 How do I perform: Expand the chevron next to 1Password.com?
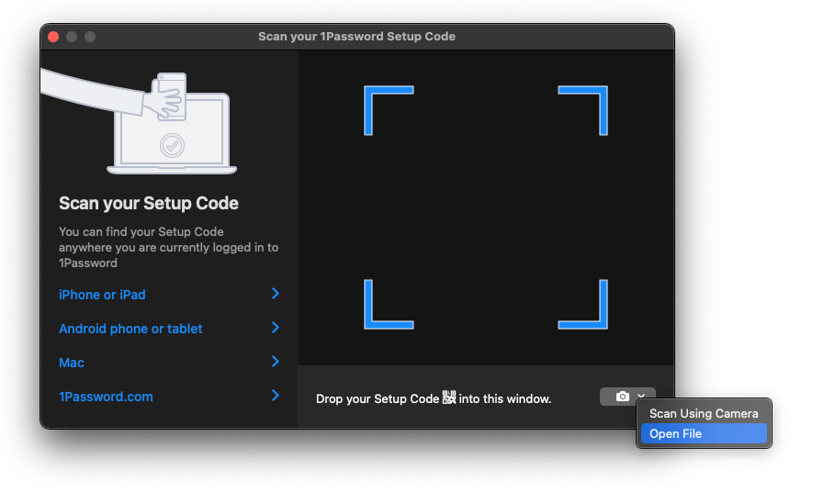275,396
